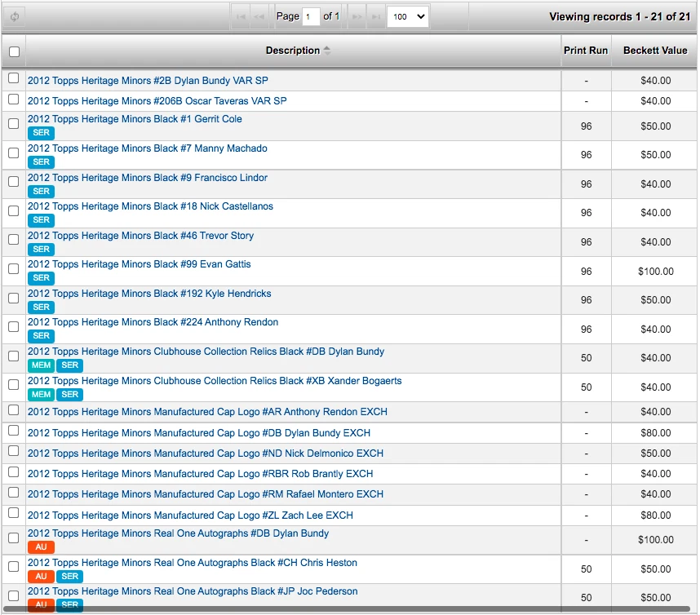Click MEM badge under Xander Bogaerts

point(41,395)
